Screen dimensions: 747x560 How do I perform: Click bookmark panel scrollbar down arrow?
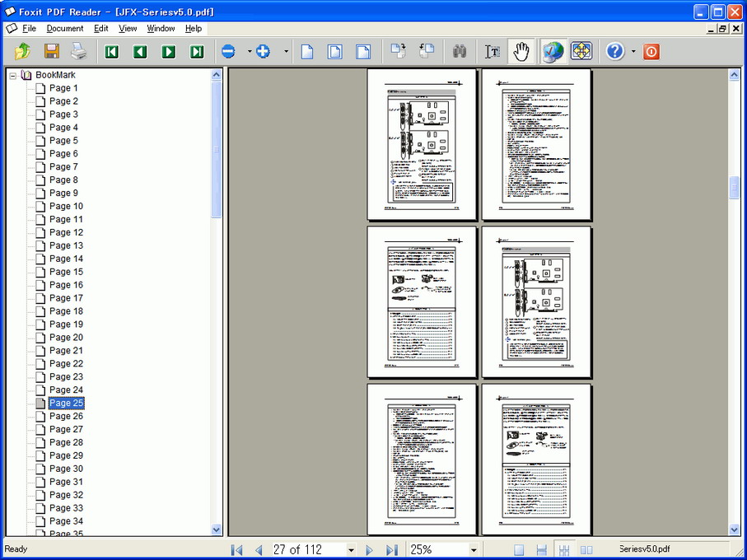coord(217,529)
